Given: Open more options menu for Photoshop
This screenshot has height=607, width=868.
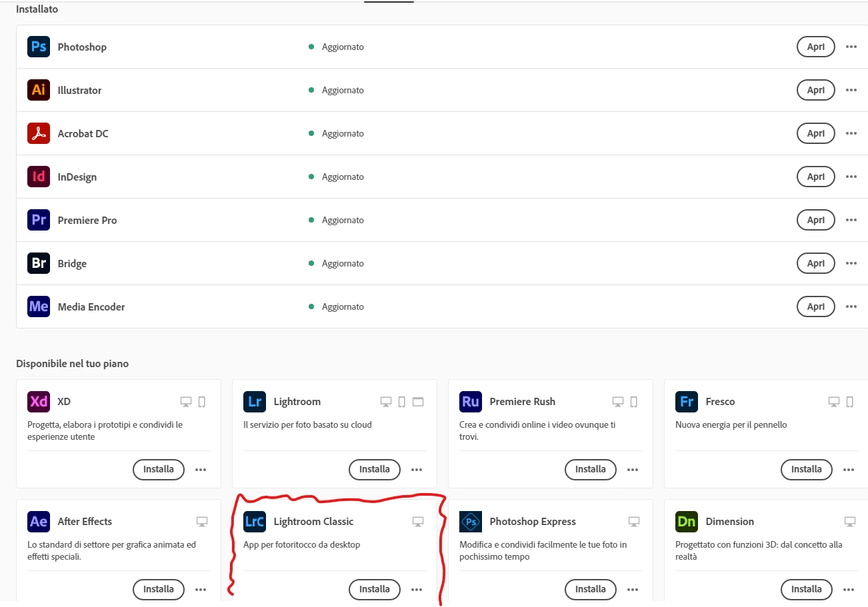Looking at the screenshot, I should [851, 47].
